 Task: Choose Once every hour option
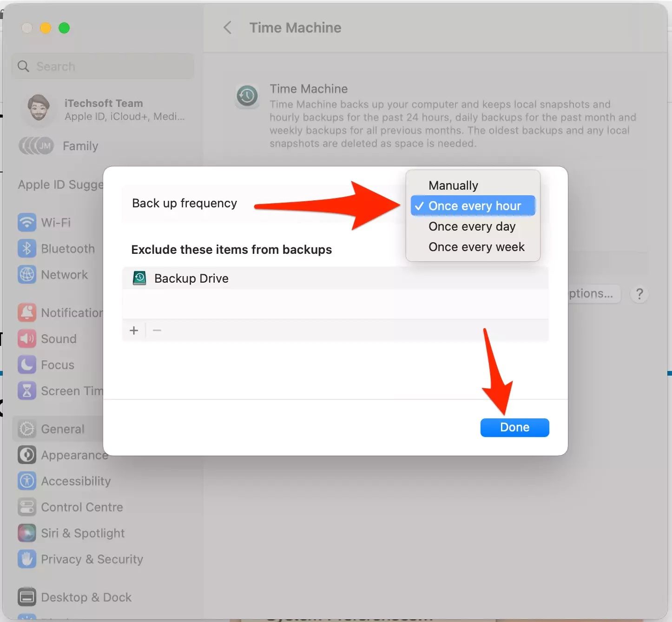tap(473, 206)
